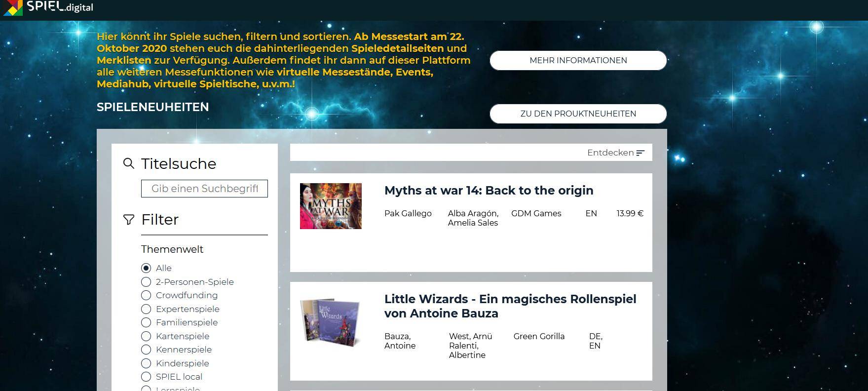Click author name Pak Gallego
868x391 pixels.
tap(408, 213)
